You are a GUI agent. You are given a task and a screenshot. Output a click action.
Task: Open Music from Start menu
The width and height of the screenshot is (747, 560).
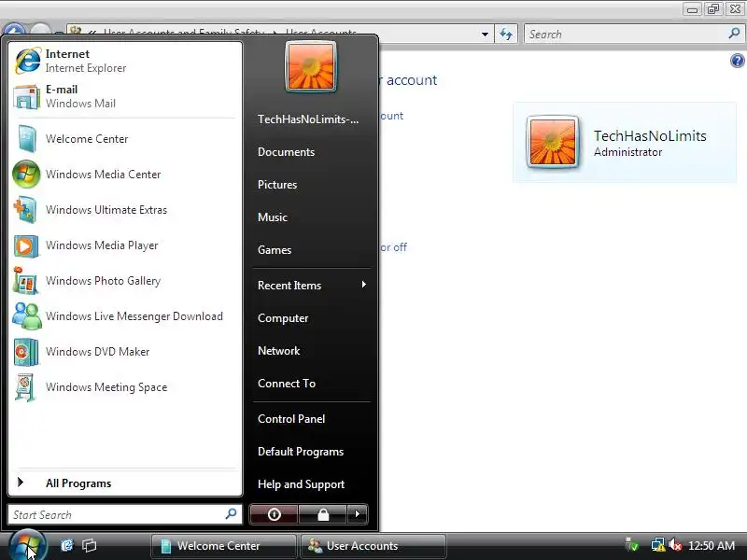(273, 217)
